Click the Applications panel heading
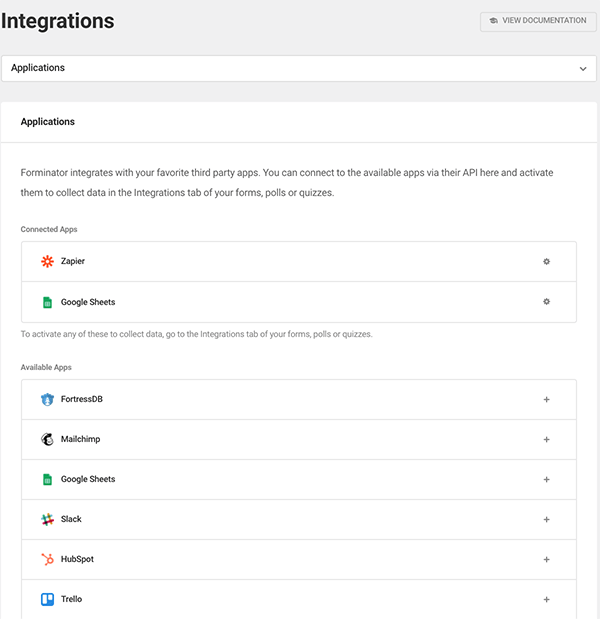Screen dimensions: 600x619 pos(48,122)
